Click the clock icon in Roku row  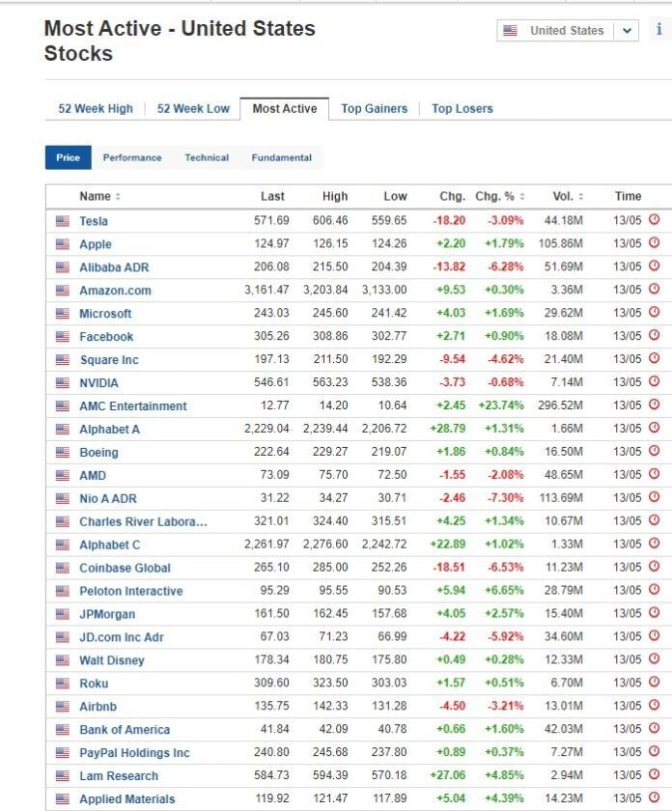(655, 682)
